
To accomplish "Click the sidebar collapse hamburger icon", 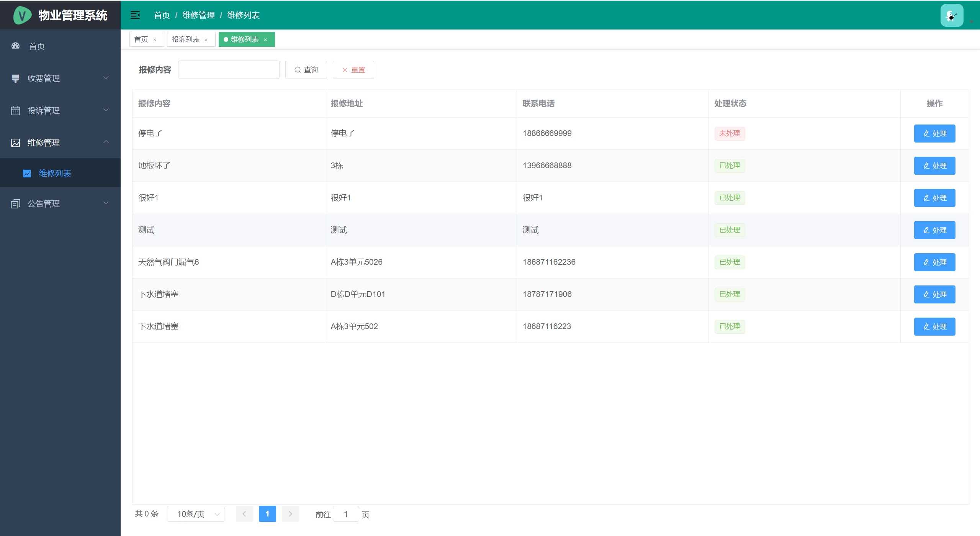I will pos(135,15).
